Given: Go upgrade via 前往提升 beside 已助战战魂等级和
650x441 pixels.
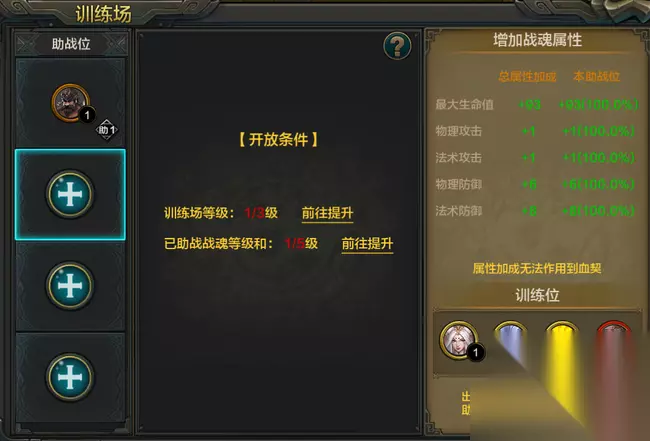Looking at the screenshot, I should tap(367, 244).
